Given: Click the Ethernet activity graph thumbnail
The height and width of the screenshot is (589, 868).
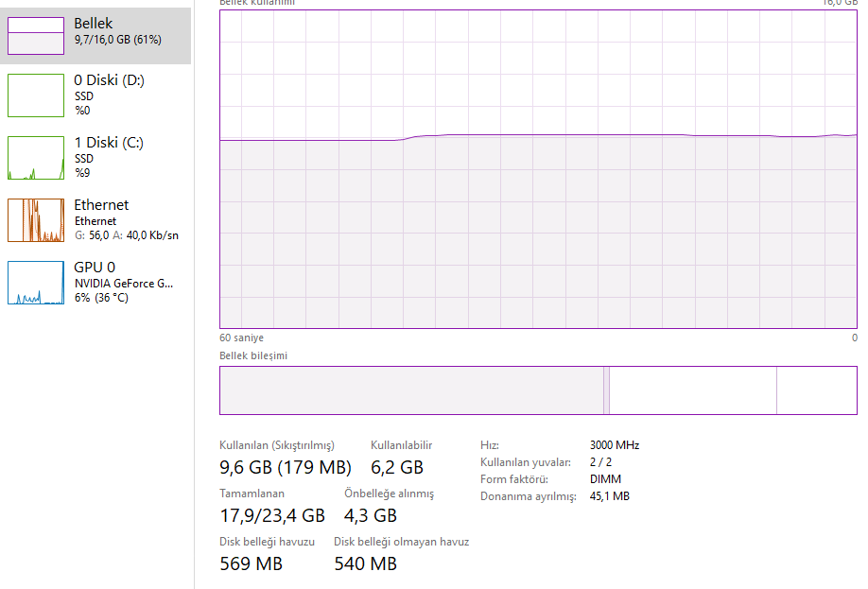Looking at the screenshot, I should [36, 219].
